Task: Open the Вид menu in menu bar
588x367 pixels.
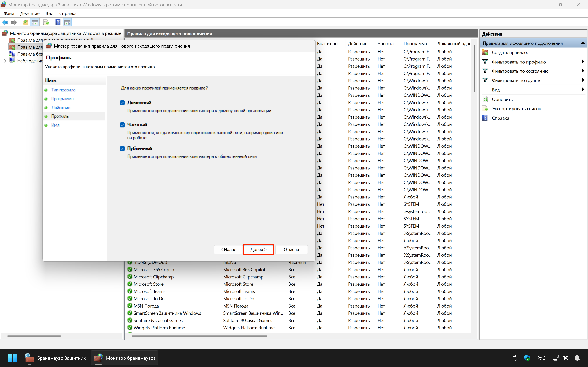Action: [x=49, y=13]
